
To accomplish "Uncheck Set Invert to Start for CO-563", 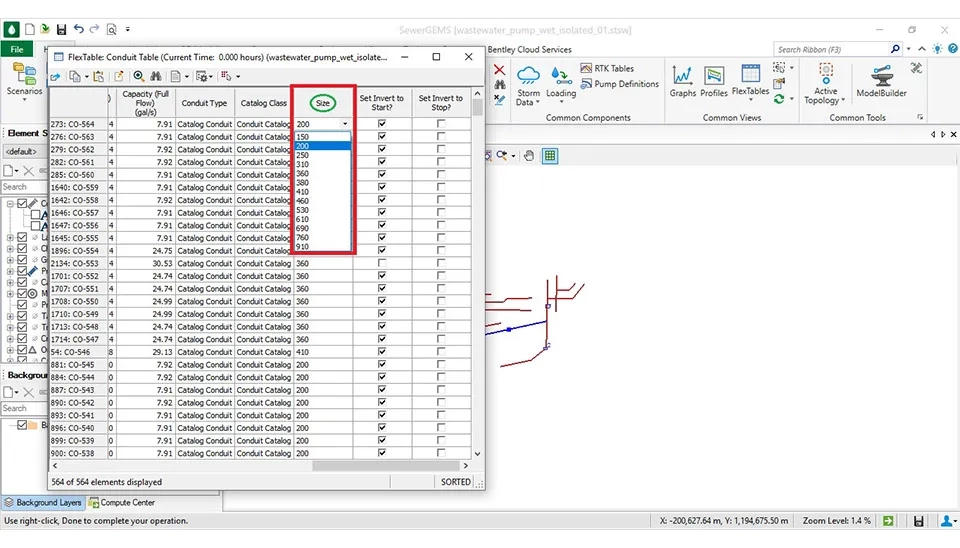I will click(x=382, y=137).
